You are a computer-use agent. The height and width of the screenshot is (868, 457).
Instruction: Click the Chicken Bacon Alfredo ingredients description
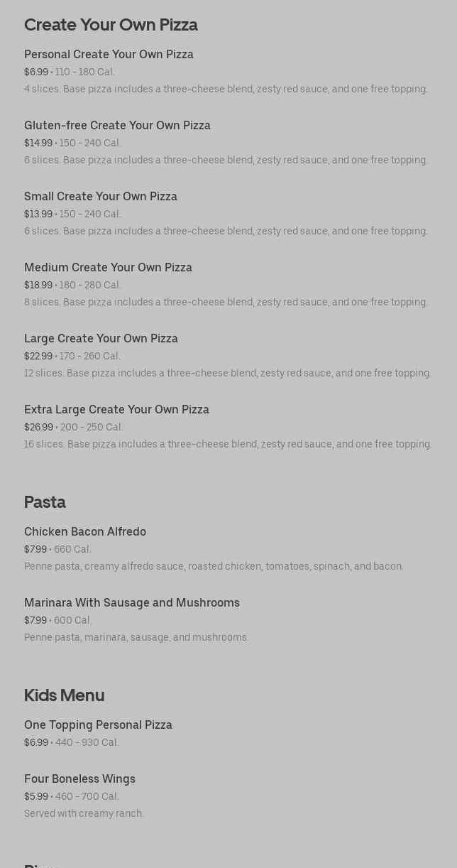[x=214, y=567]
